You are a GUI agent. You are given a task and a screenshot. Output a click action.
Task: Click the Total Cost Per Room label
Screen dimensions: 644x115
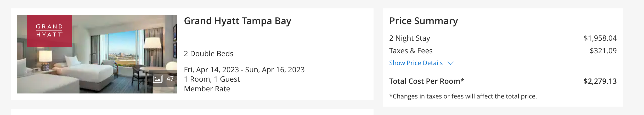point(426,81)
